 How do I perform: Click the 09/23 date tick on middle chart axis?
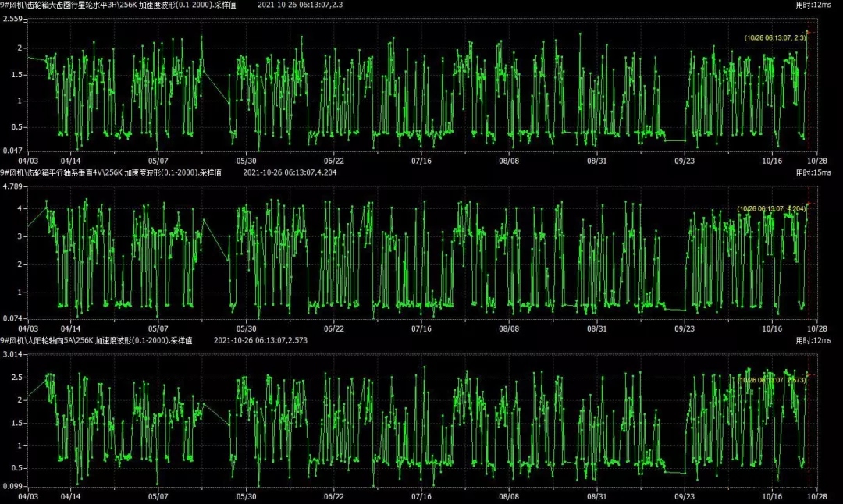tap(685, 329)
